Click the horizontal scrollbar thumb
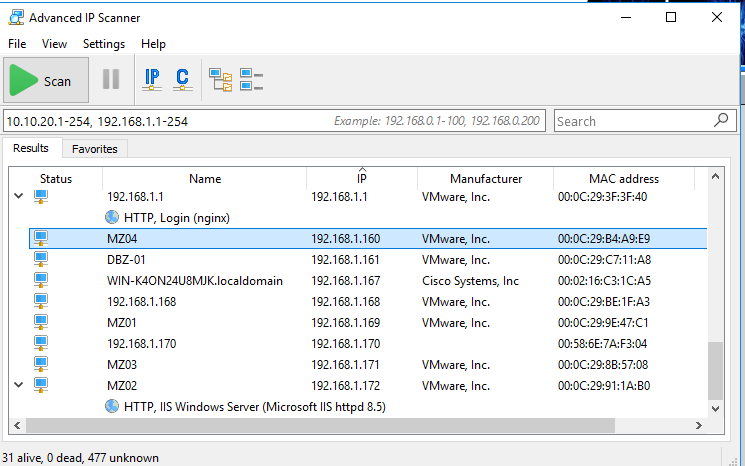This screenshot has width=745, height=466. click(320, 425)
